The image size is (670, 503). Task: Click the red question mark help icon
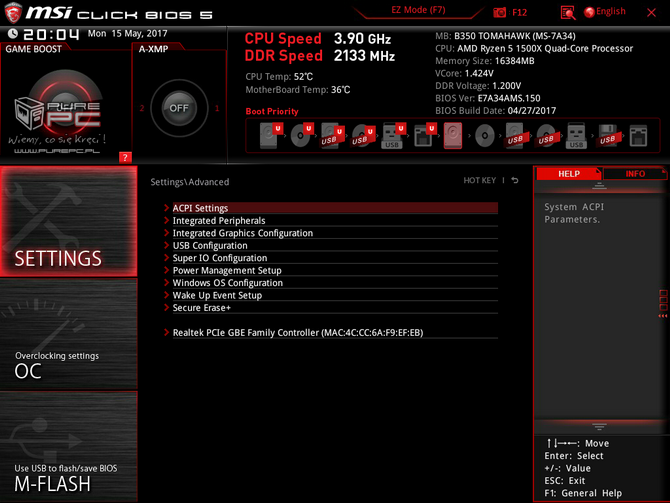pyautogui.click(x=125, y=157)
